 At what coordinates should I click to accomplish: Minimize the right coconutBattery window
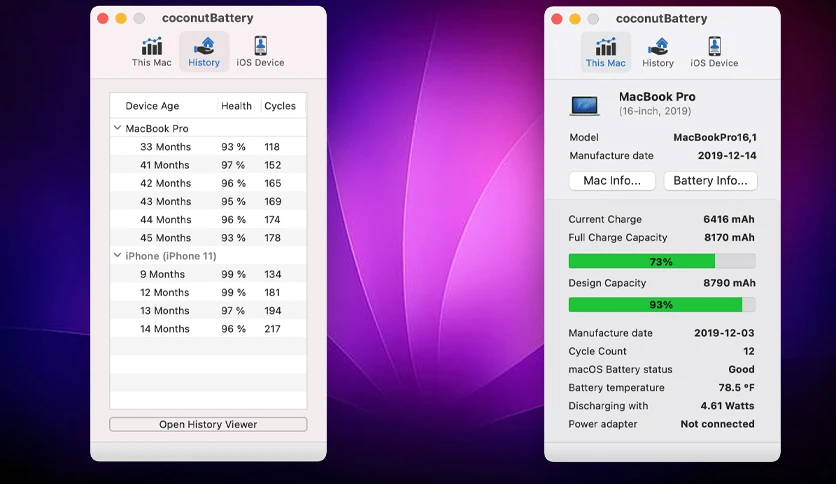coord(575,19)
